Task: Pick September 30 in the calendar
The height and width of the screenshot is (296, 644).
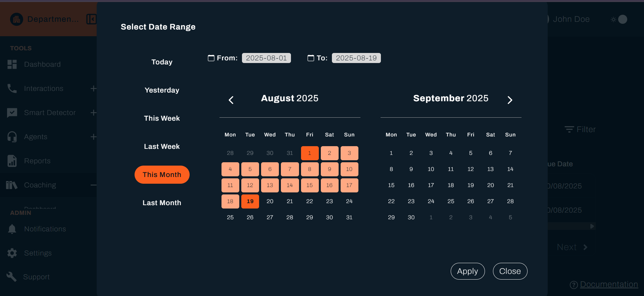Action: 411,218
